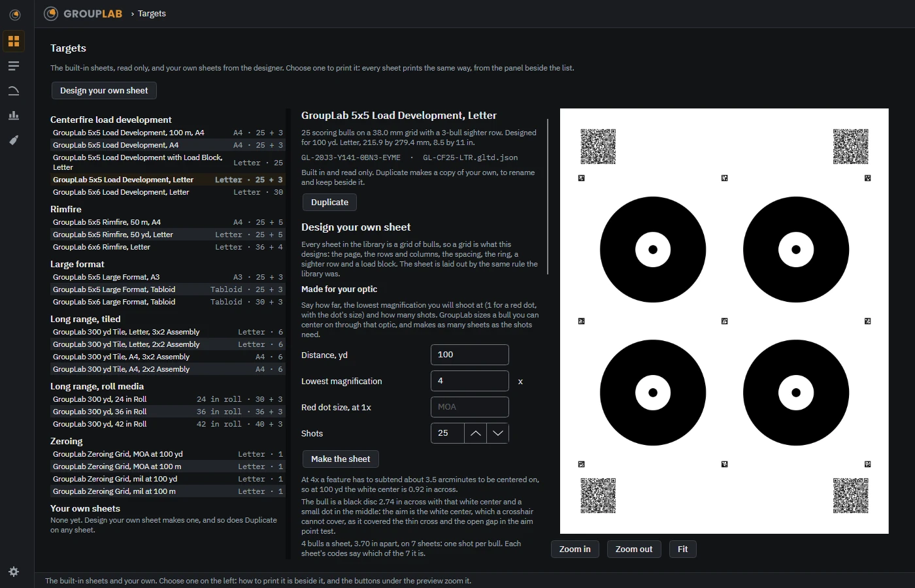Select Zeroing Grid, MOA at 100 yd

click(x=168, y=454)
